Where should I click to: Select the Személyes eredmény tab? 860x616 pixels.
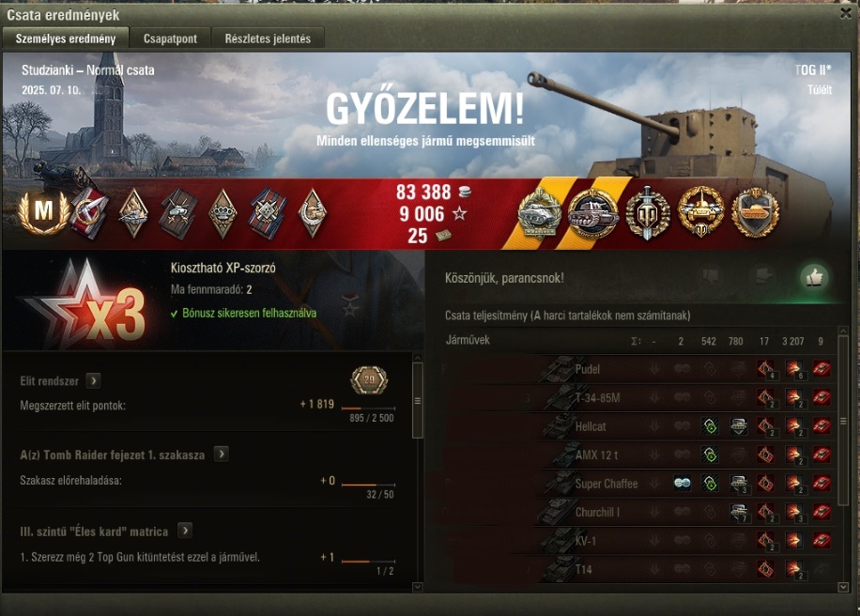(x=66, y=38)
